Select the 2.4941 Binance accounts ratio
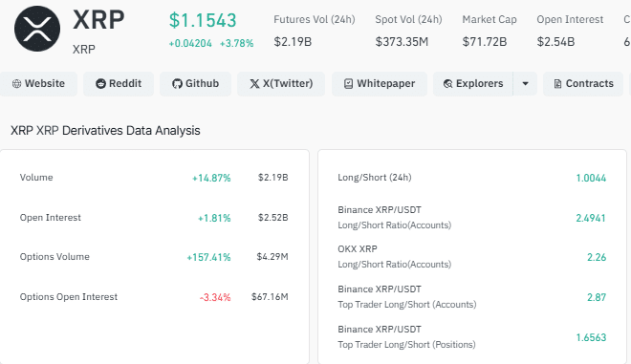 click(591, 218)
